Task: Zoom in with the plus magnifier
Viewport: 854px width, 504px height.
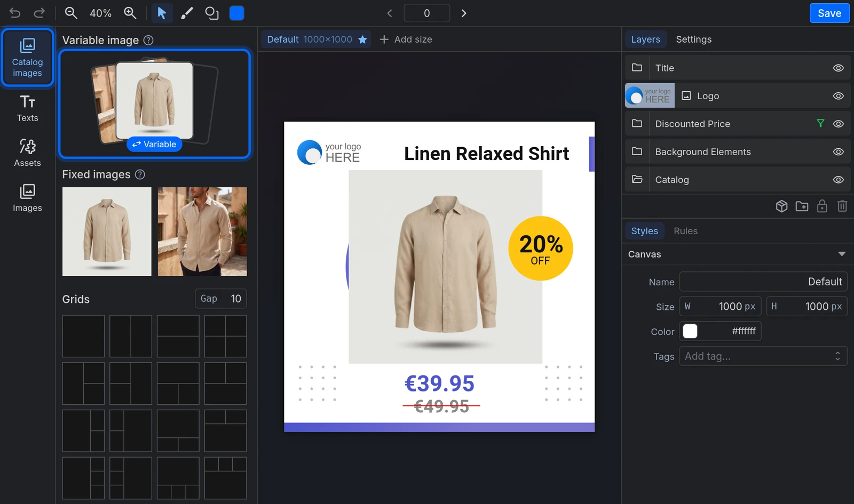Action: tap(130, 13)
